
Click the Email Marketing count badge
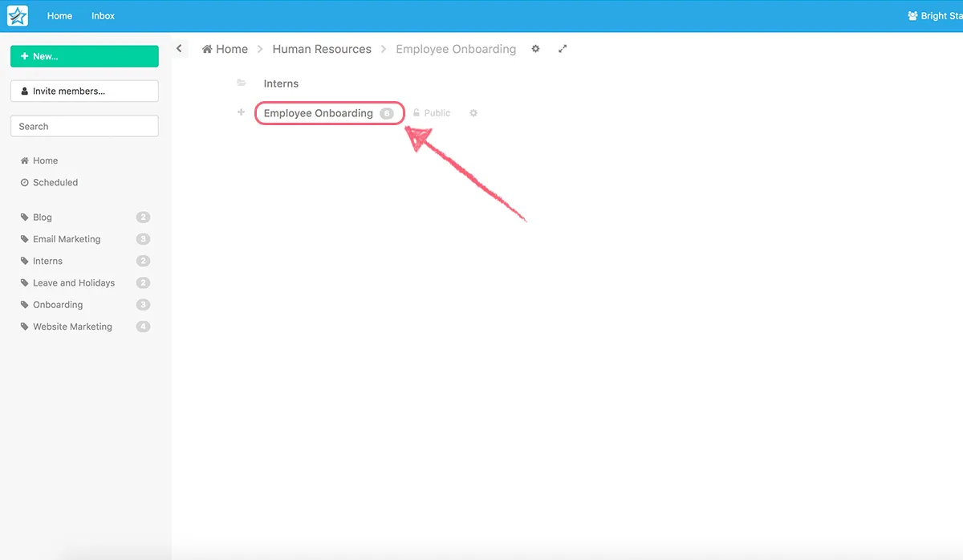click(143, 239)
